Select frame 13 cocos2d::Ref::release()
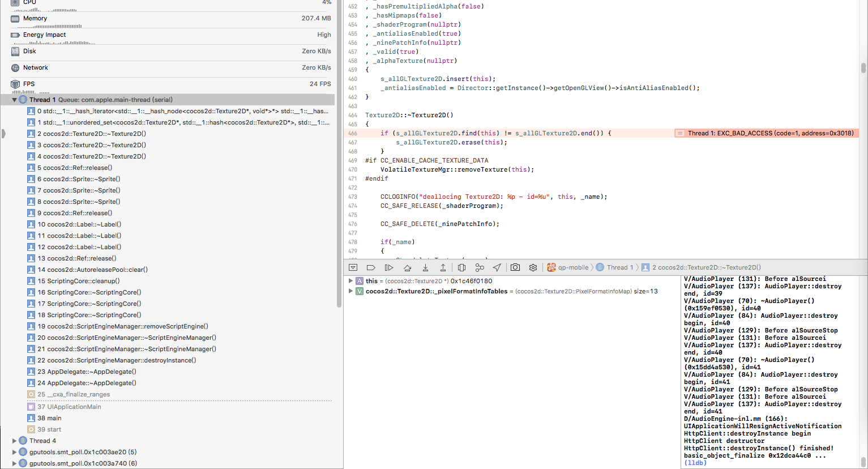This screenshot has height=469, width=868. coord(72,258)
